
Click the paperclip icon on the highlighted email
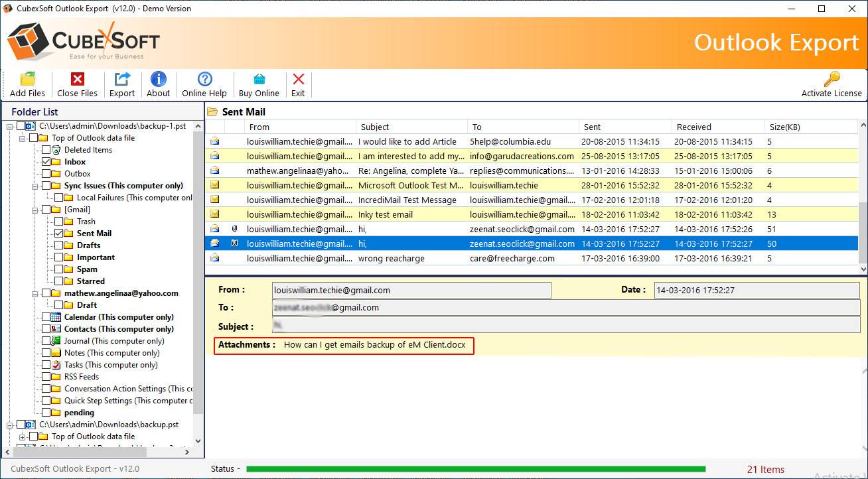(x=234, y=243)
